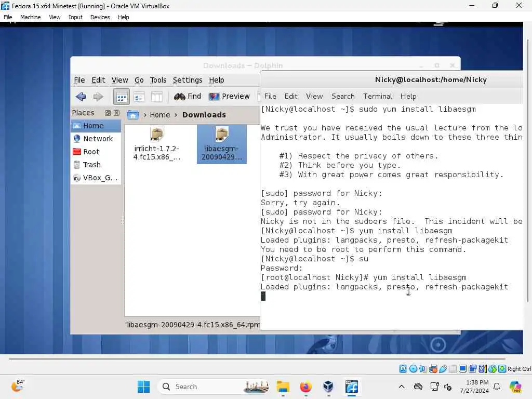Open VirtualBox Machine menu
The height and width of the screenshot is (399, 532).
(30, 17)
